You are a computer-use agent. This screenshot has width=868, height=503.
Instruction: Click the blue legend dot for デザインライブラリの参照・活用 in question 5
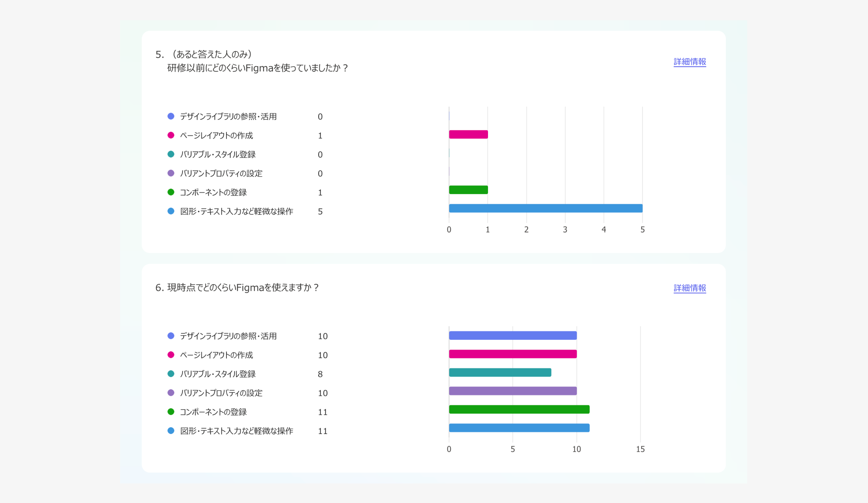tap(171, 117)
